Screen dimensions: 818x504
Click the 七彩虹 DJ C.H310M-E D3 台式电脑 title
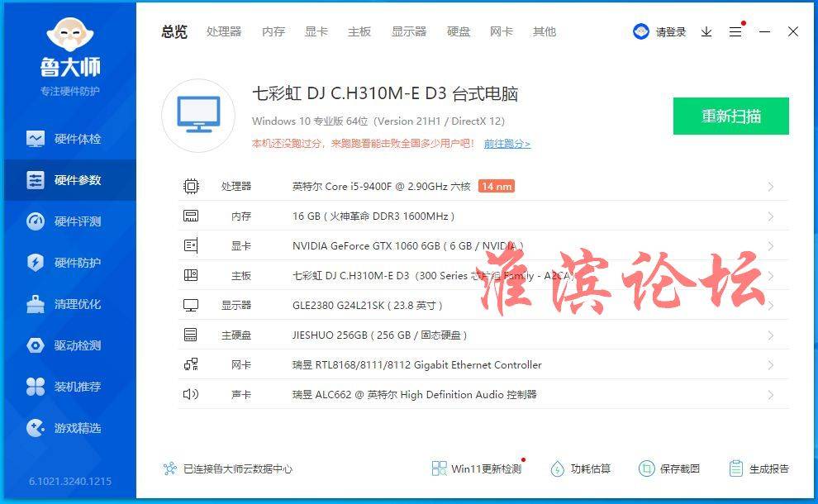(x=385, y=94)
